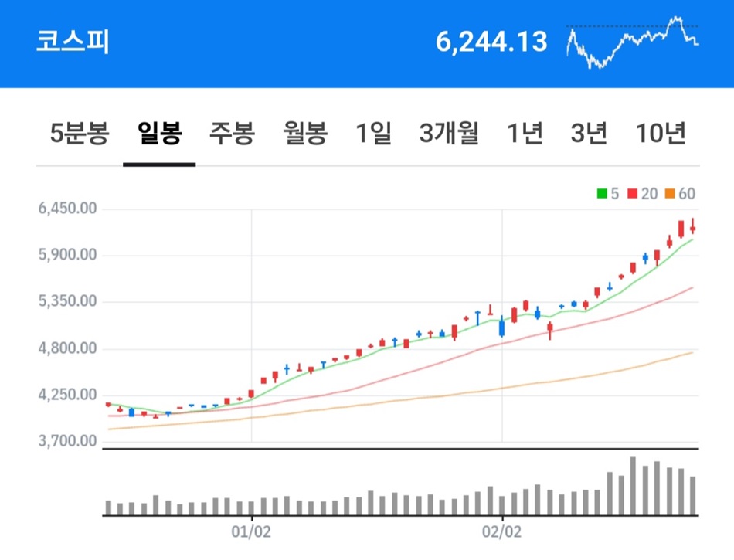Click the 3,700.00 y-axis label
The image size is (734, 560).
tap(67, 441)
